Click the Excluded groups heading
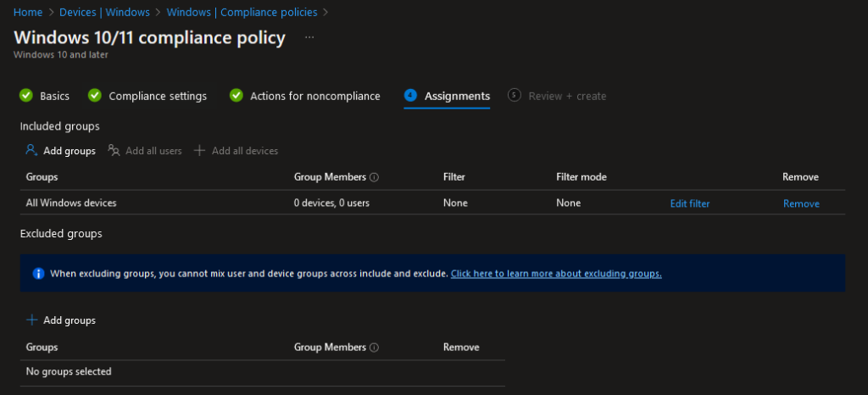868x395 pixels. [x=61, y=233]
